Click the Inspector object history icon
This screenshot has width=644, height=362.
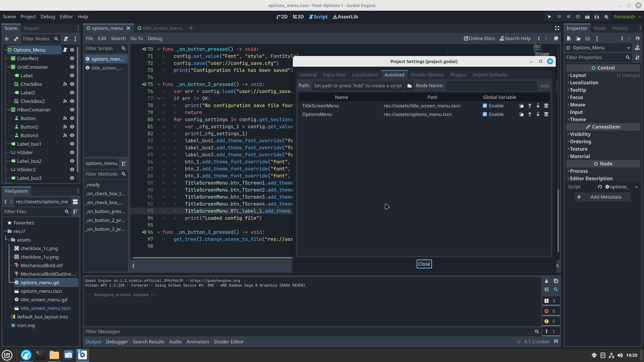pos(637,39)
